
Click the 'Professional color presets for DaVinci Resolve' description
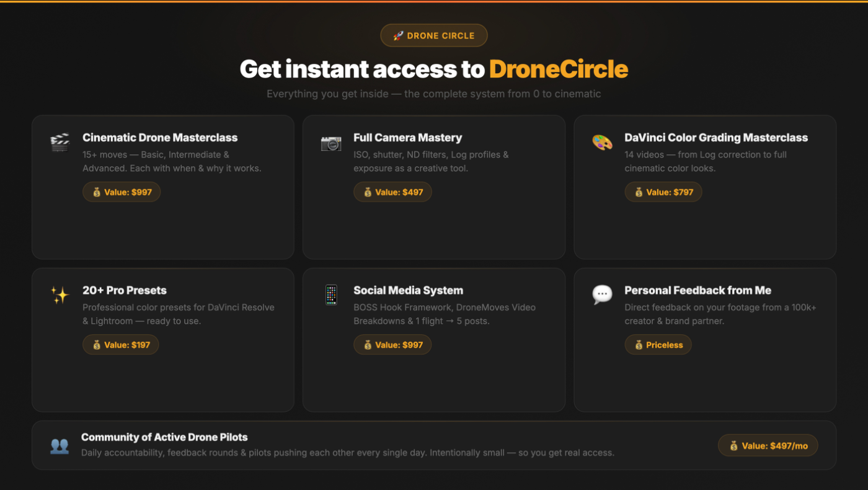pyautogui.click(x=179, y=314)
